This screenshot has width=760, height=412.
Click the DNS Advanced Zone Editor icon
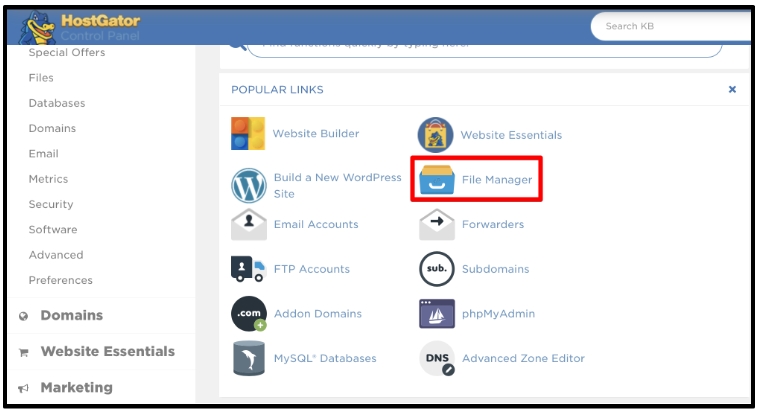[437, 359]
